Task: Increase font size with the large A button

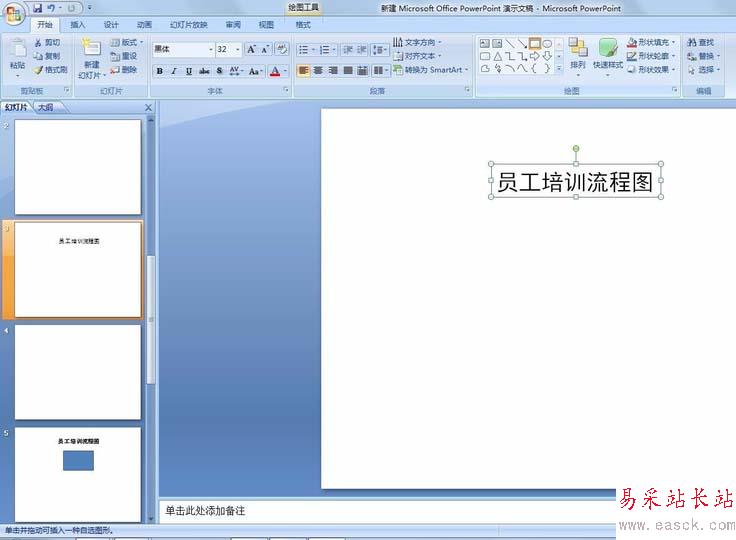Action: 251,49
